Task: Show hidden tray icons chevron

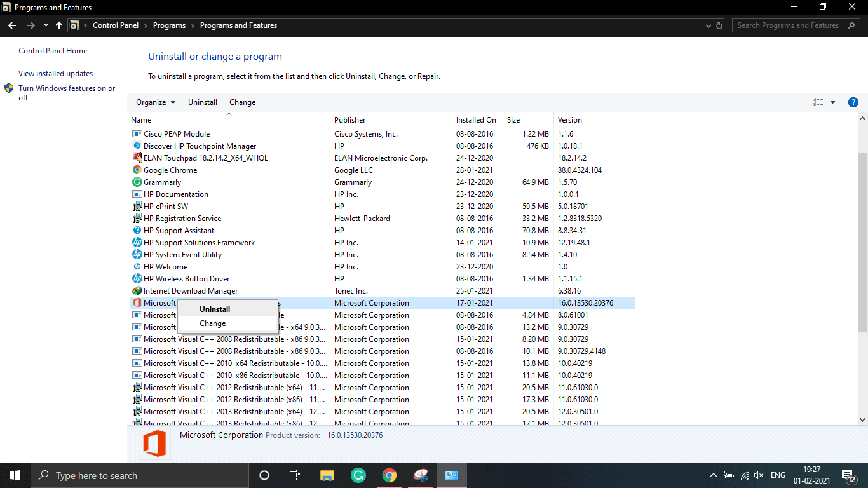Action: click(714, 475)
